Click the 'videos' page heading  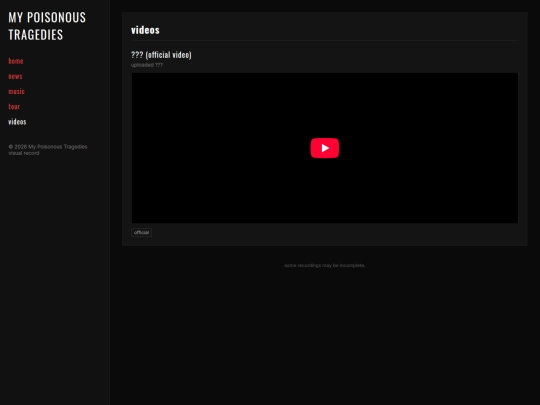pos(145,30)
